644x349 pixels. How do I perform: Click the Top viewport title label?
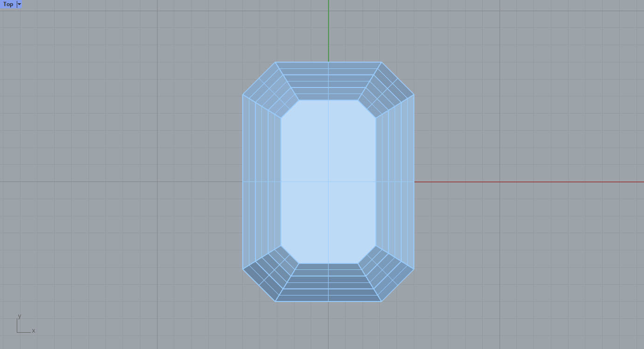8,4
